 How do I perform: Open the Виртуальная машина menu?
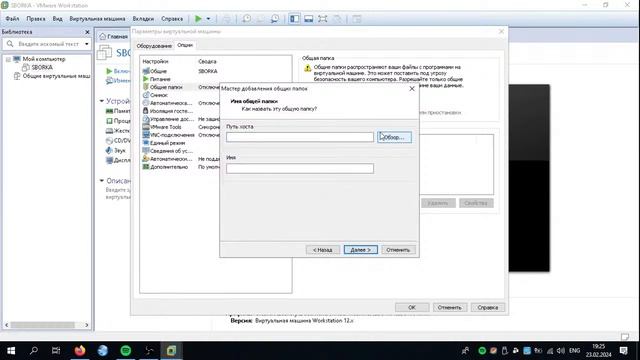coord(97,19)
